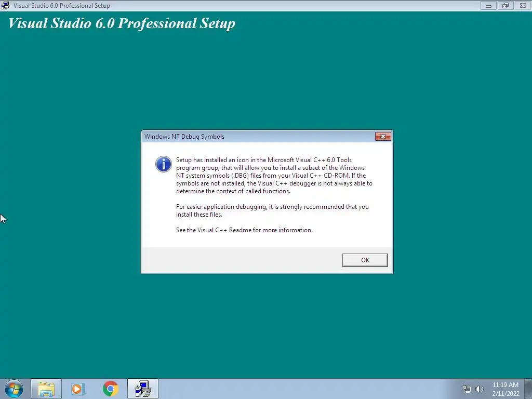This screenshot has height=399, width=532.
Task: Click the blue information icon in dialog
Action: point(164,164)
